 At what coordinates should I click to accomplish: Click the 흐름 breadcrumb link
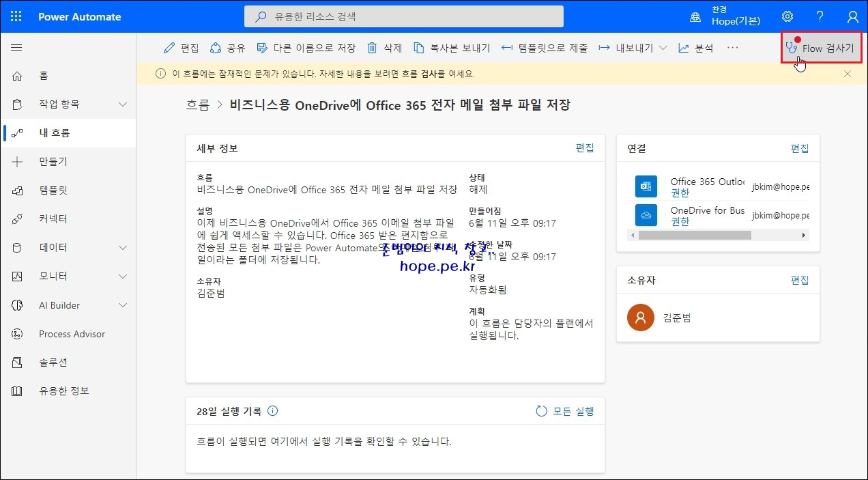(x=198, y=105)
